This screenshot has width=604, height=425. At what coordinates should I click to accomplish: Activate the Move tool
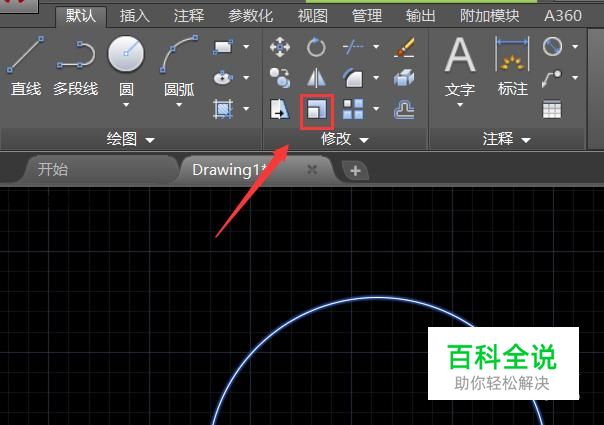tap(280, 47)
